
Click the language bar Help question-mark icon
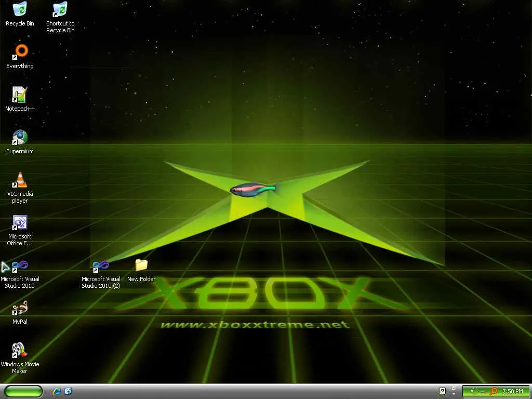[442, 391]
